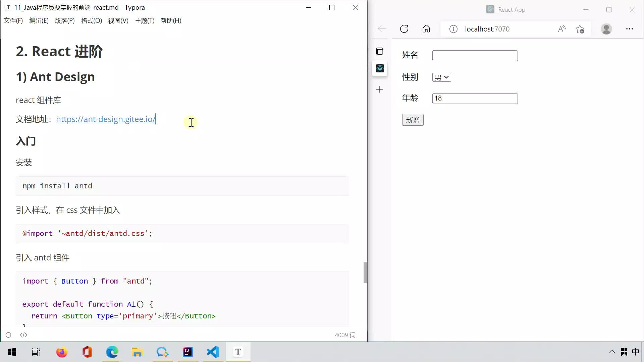Screen dimensions: 644x362
Task: Add this page to favorites
Action: [x=580, y=29]
